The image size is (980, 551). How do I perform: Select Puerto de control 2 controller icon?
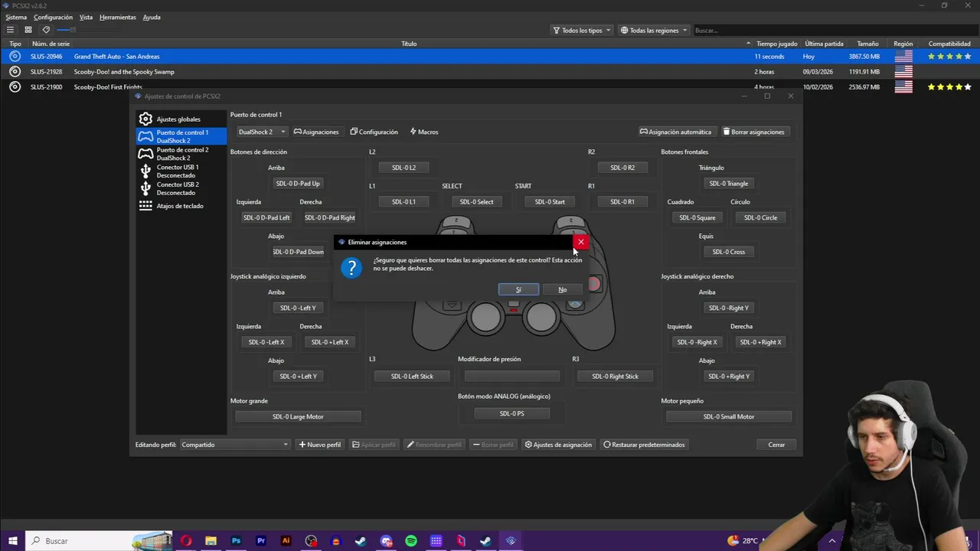coord(145,154)
